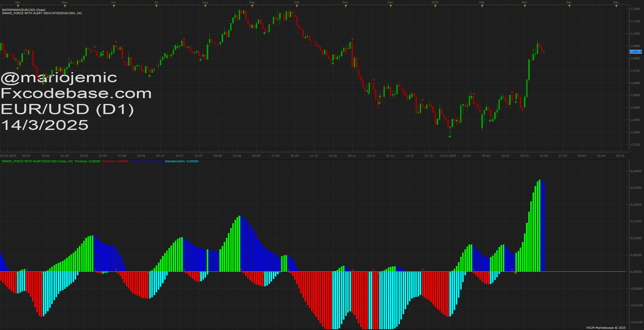Click the 14.03 date on the time axis
Viewport: 644px width, 330px height.
pyautogui.click(x=544, y=156)
